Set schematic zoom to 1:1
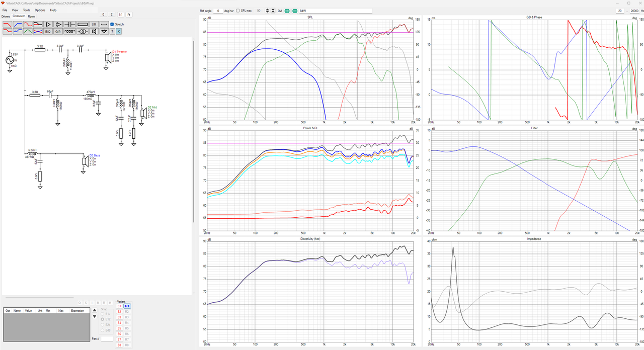This screenshot has width=644, height=350. point(121,15)
